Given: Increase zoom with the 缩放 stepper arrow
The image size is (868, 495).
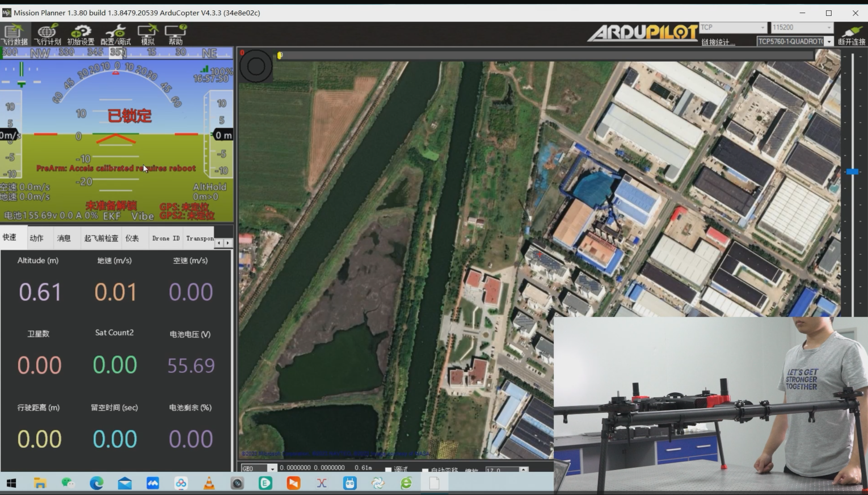Looking at the screenshot, I should (524, 468).
